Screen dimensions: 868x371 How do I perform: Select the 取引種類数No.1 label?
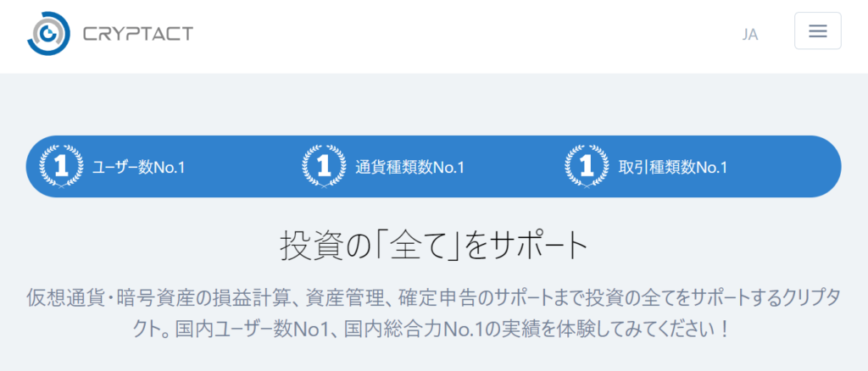672,167
